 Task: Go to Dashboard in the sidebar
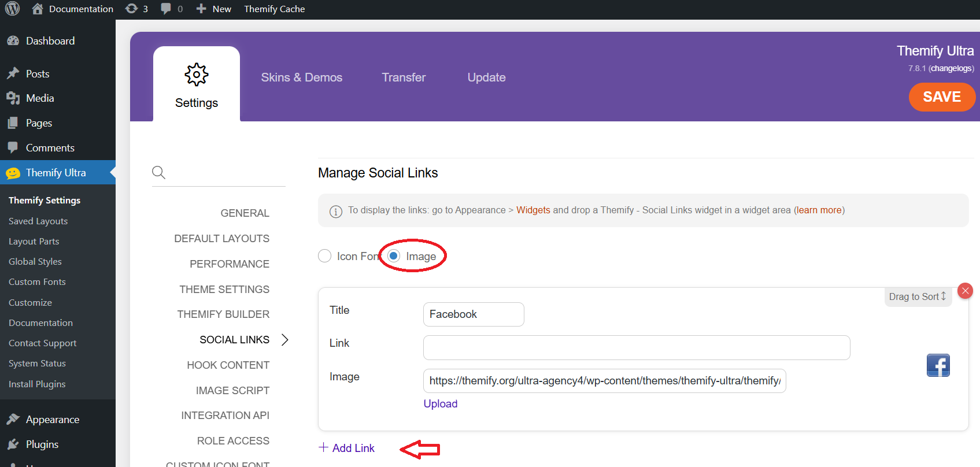(50, 41)
